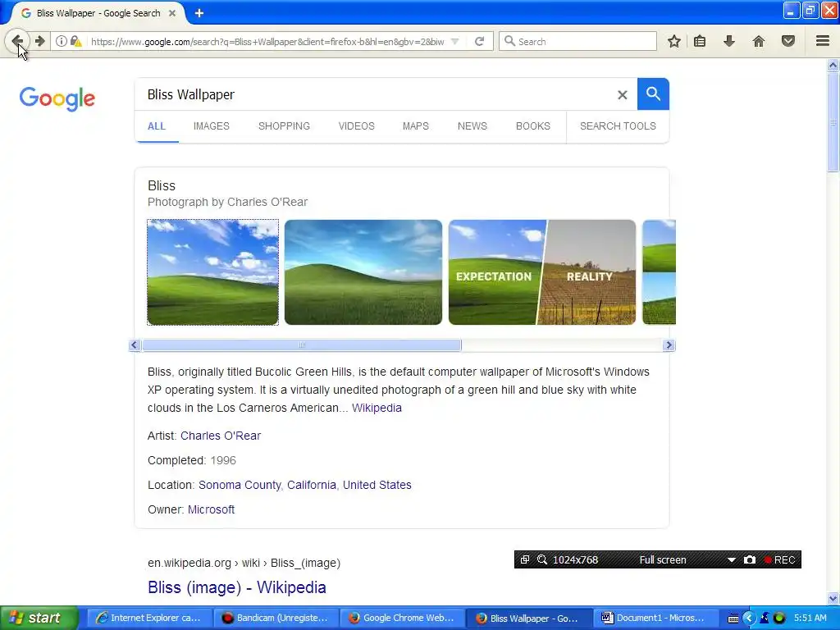Click the URL in the address bar

tap(267, 41)
